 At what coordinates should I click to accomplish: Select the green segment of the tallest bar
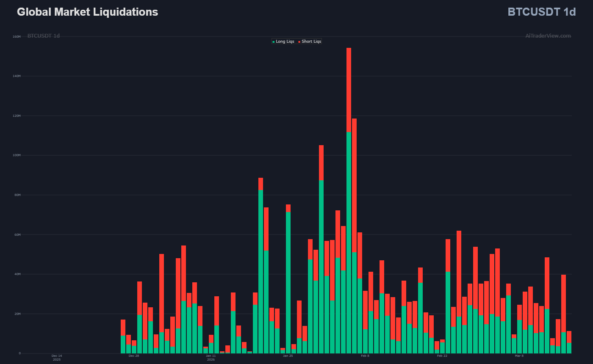click(349, 241)
